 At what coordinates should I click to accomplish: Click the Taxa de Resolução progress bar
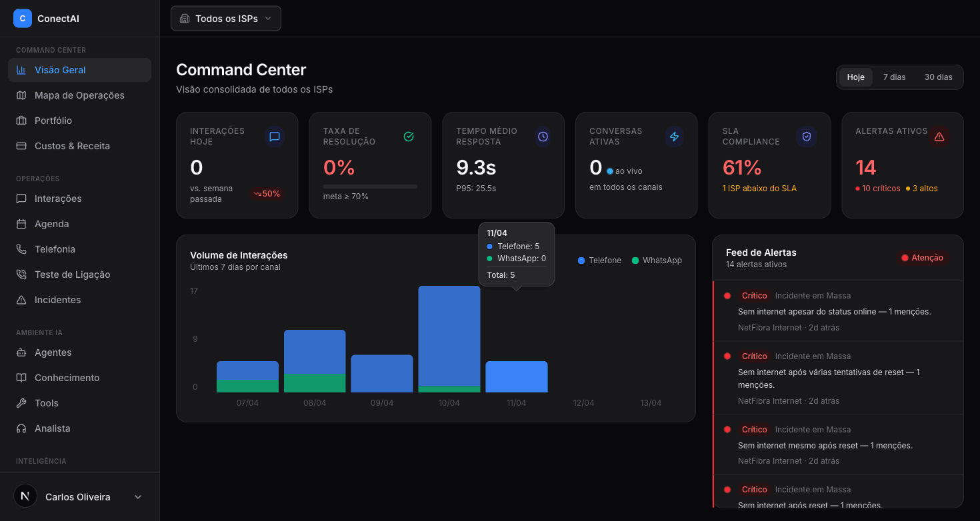coord(371,187)
